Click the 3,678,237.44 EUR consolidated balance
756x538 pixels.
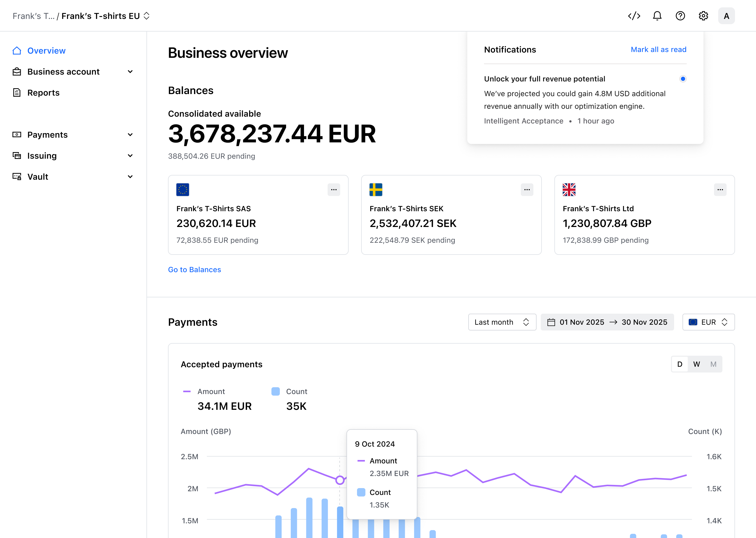coord(272,134)
